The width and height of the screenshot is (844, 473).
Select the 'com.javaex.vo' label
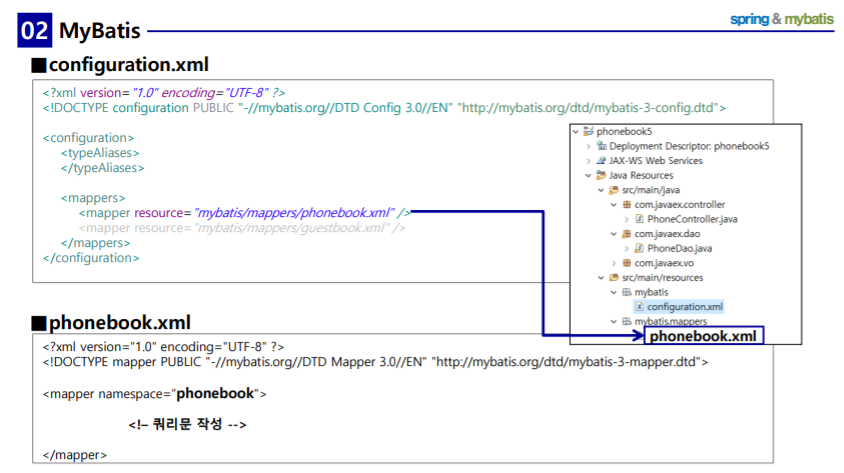point(664,263)
